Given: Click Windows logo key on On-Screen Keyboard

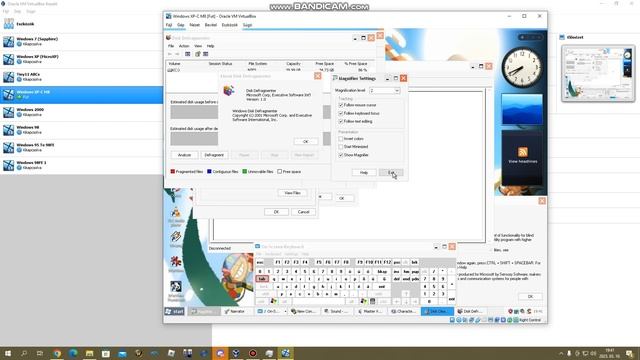Looking at the screenshot, I should pyautogui.click(x=273, y=301).
